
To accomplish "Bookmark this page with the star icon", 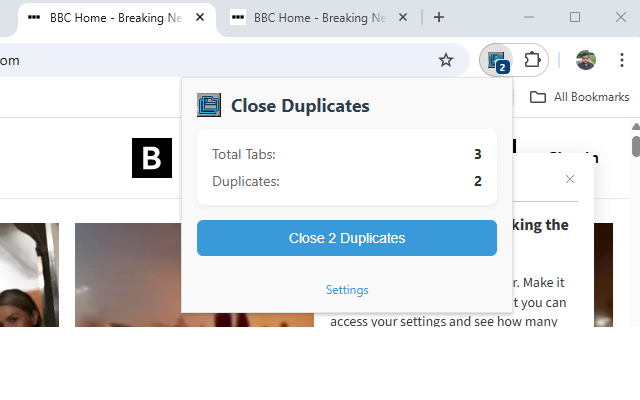I will point(446,60).
